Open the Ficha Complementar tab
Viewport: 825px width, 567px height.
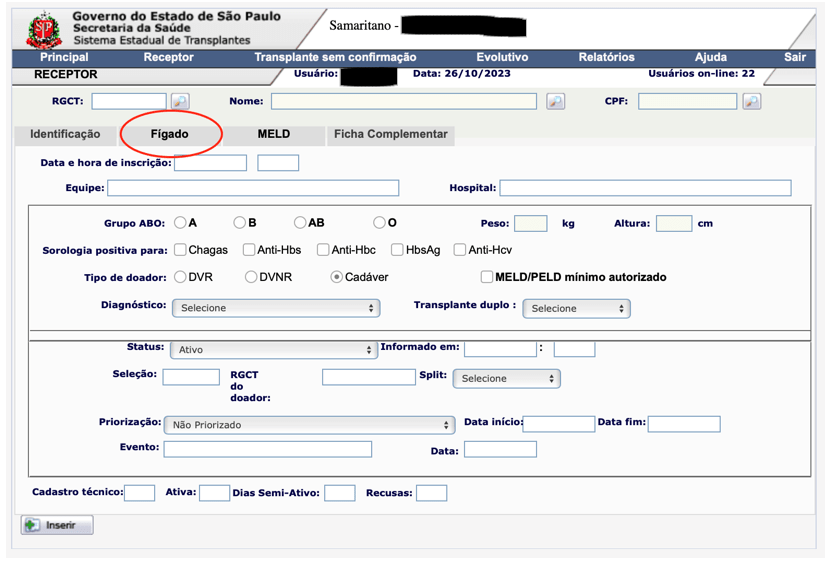pos(390,134)
